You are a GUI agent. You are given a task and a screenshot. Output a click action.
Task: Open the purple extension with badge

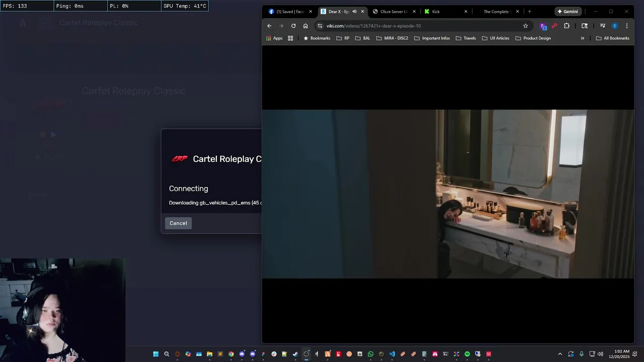point(543,26)
